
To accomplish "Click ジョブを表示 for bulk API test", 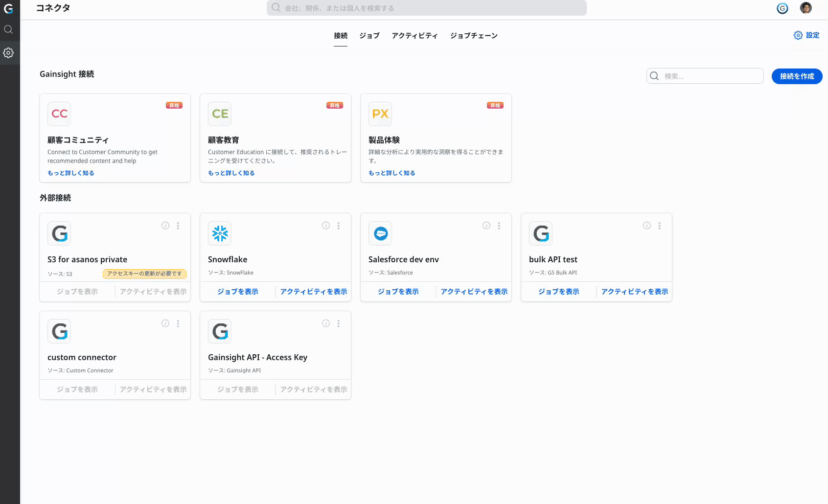I will 559,292.
